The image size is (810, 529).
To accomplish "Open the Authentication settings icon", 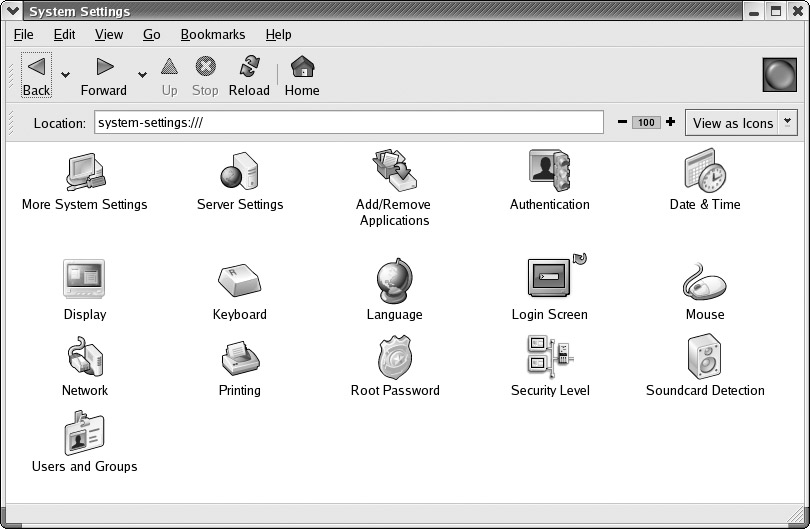I will 549,171.
